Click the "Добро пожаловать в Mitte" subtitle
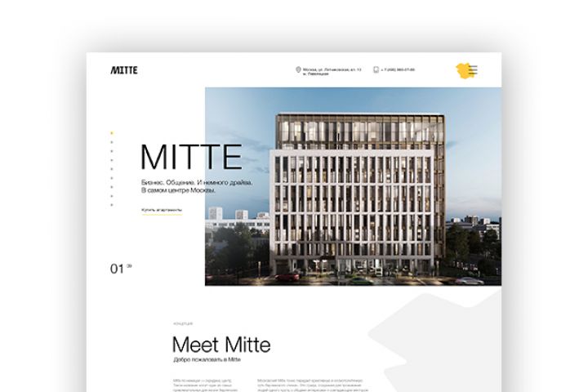 pos(207,359)
